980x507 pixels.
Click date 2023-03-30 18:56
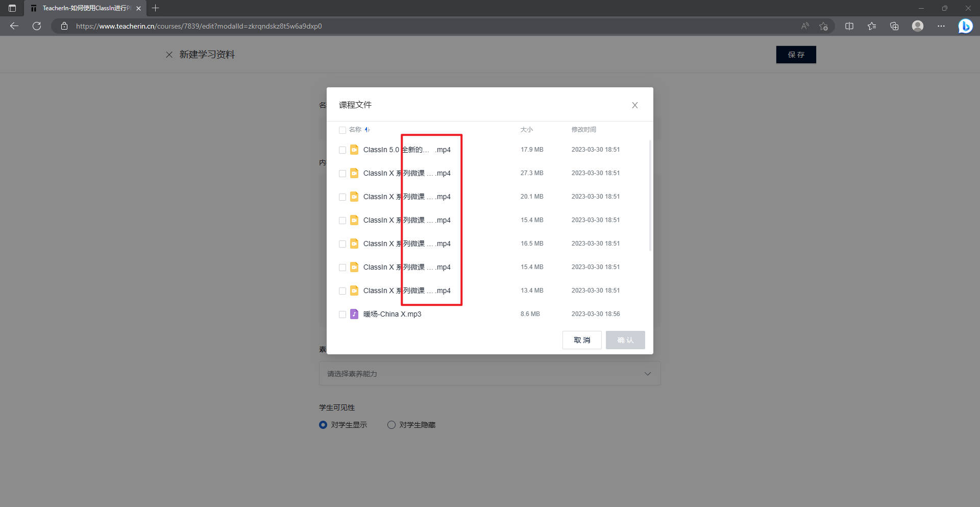596,314
